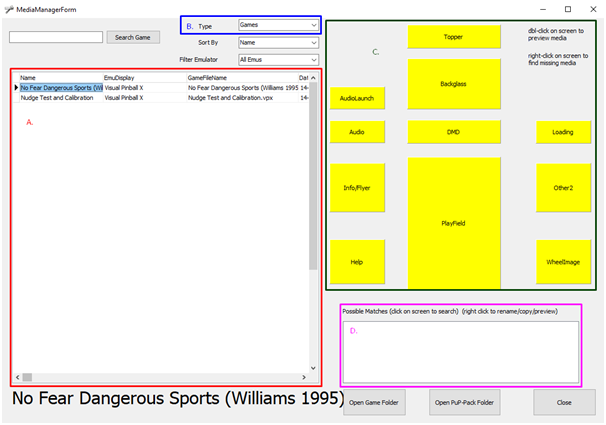Expand the Sort By dropdown

278,43
